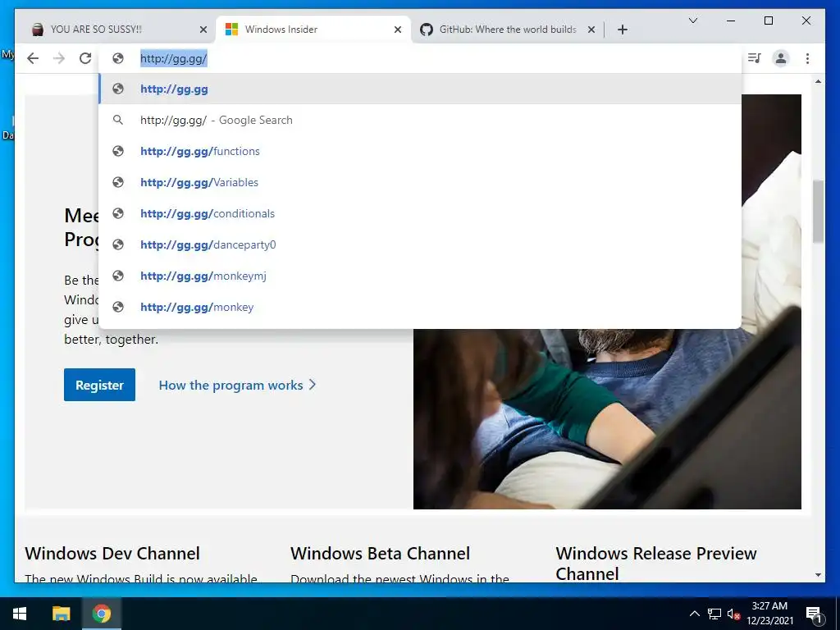This screenshot has width=840, height=630.
Task: Click the magnifier icon beside Google Search suggestion
Action: tap(118, 120)
